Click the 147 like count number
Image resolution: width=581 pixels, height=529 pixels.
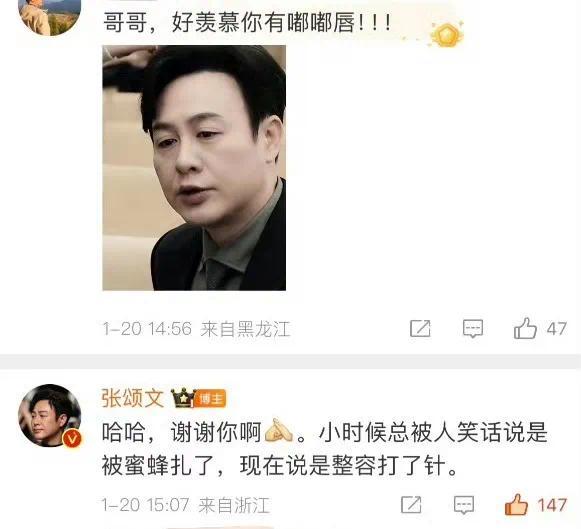(x=552, y=505)
